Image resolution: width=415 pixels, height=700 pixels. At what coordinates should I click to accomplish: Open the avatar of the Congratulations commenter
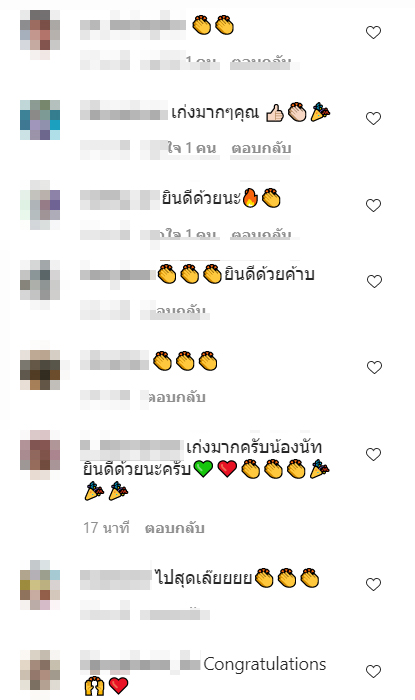40,672
